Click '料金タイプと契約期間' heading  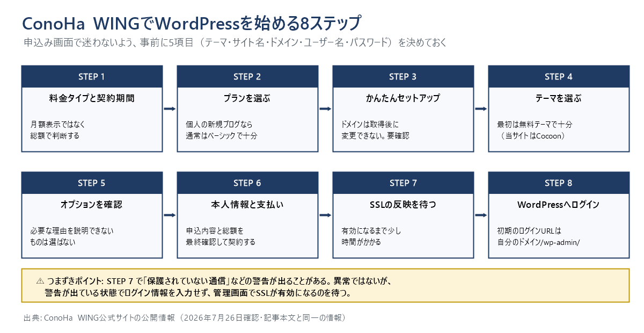coord(92,98)
